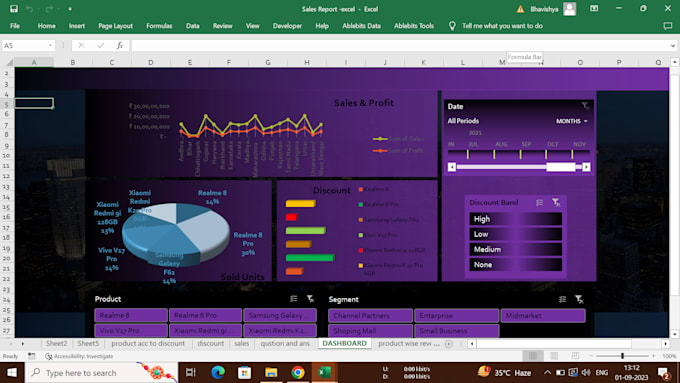The image size is (680, 383).
Task: Expand the formula bar with the chevron
Action: click(673, 46)
